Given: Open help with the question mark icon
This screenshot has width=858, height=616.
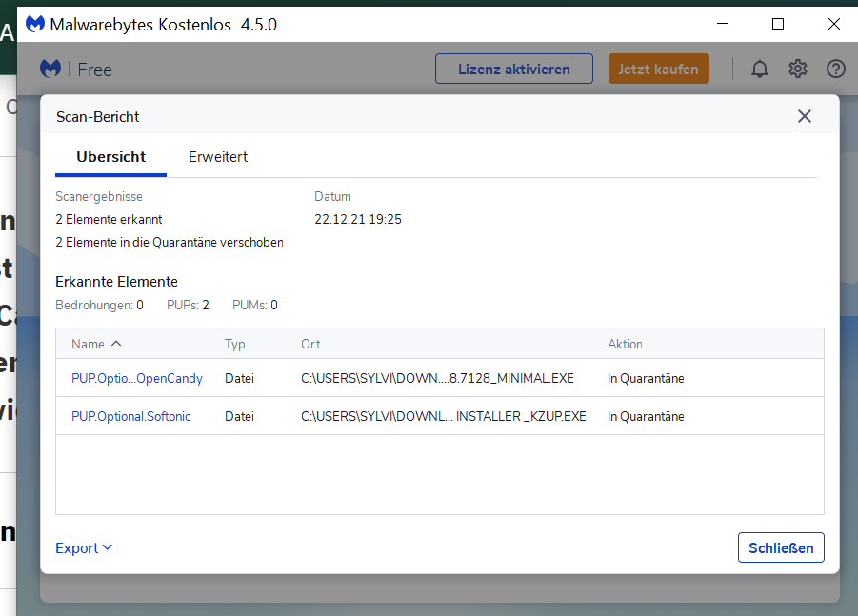Looking at the screenshot, I should [x=835, y=69].
